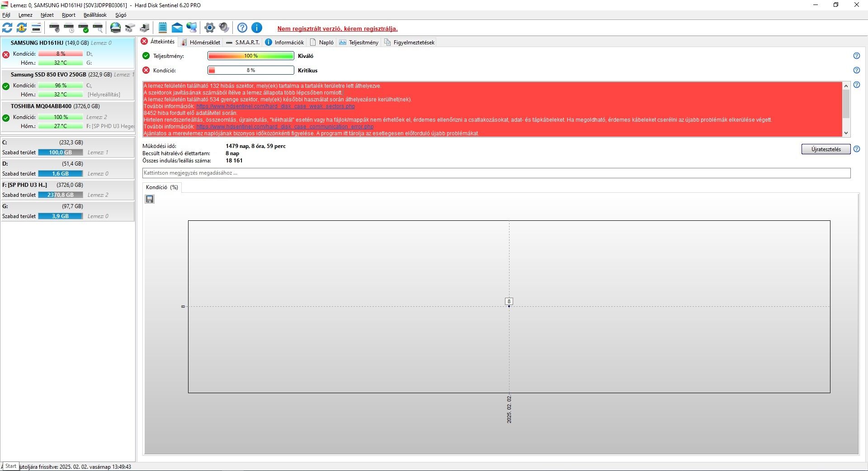Click the note input field

[496, 173]
